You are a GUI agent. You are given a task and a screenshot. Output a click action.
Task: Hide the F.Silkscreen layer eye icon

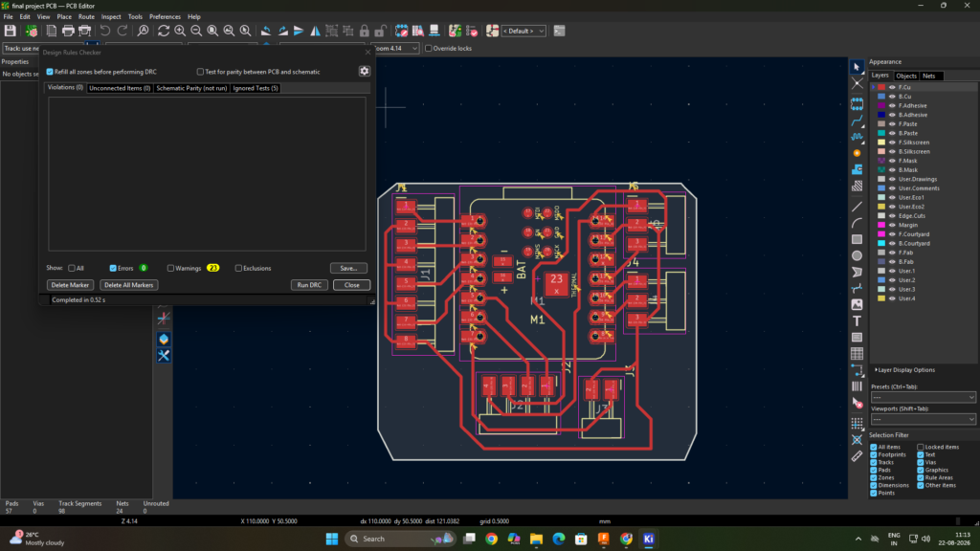click(892, 143)
